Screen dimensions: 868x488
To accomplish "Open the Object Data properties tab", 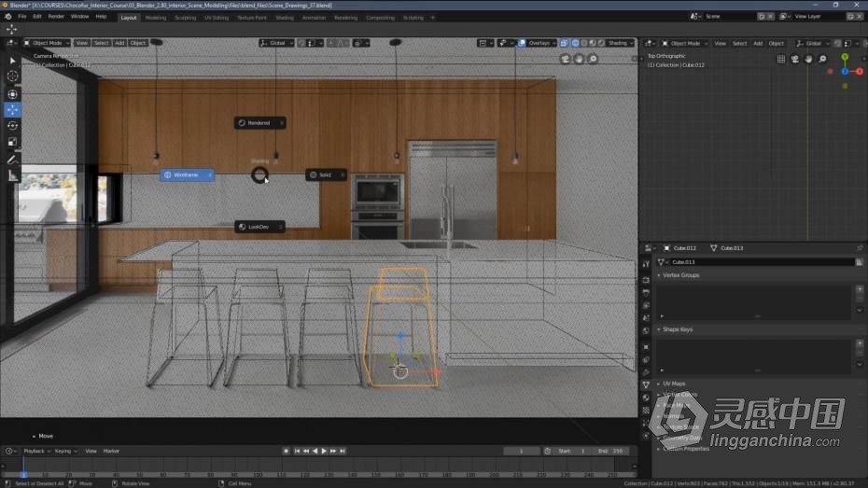I will (x=646, y=384).
